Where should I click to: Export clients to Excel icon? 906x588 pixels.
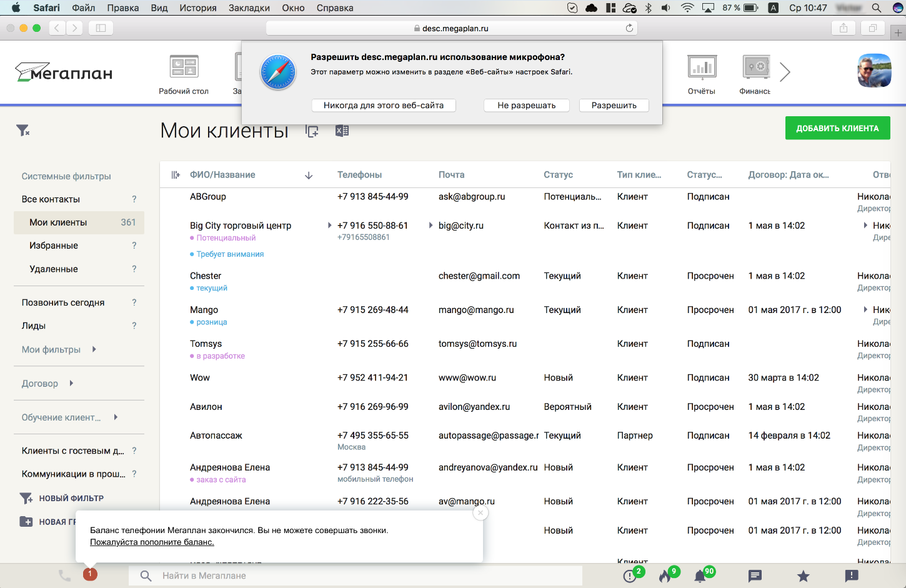coord(342,131)
